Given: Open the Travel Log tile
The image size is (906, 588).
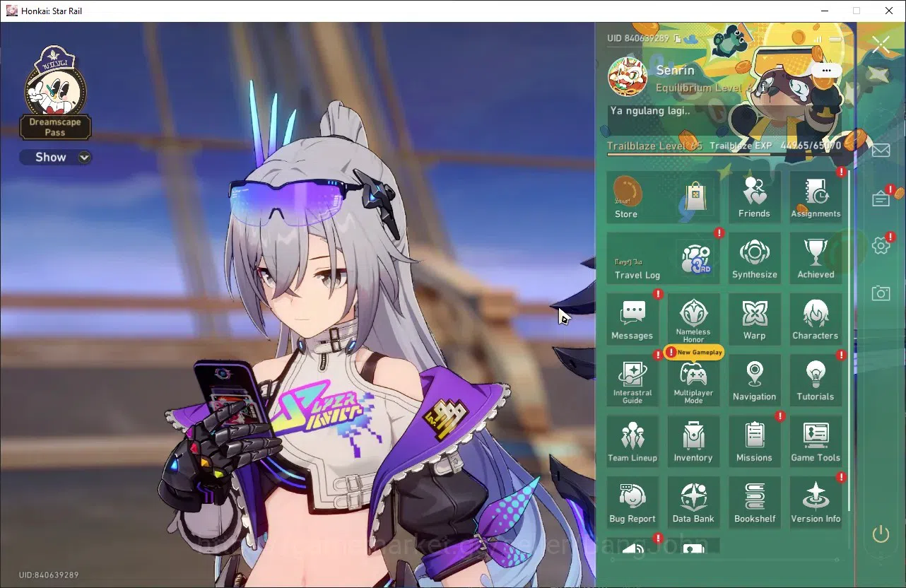Looking at the screenshot, I should 663,259.
